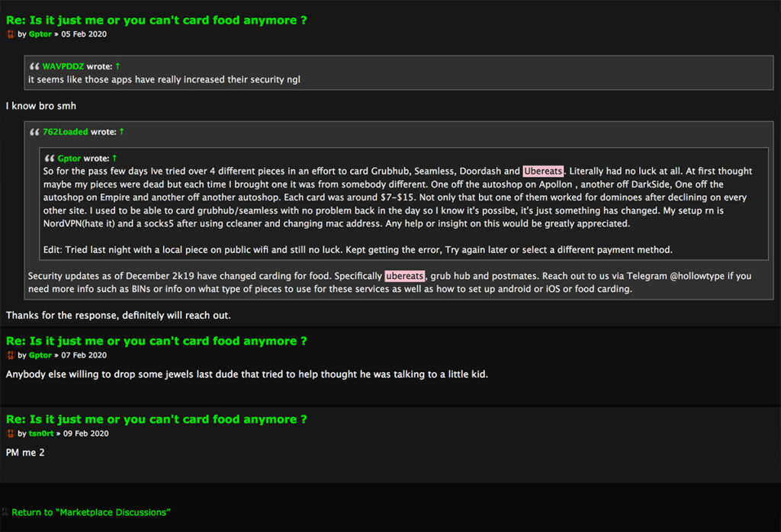This screenshot has width=781, height=532.
Task: Open the reply title above the 07 Feb byline
Action: (x=156, y=341)
